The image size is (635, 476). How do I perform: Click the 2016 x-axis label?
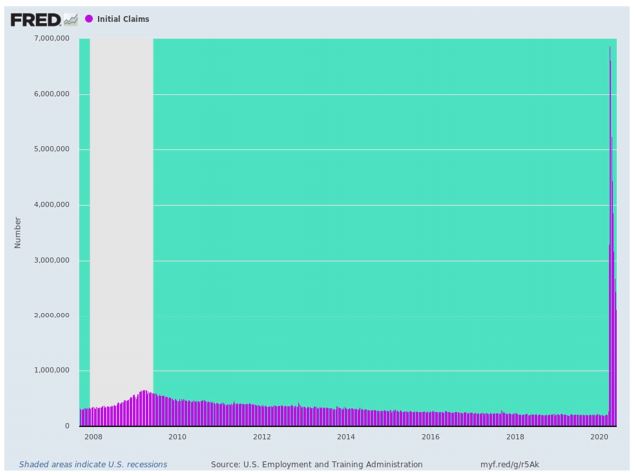click(430, 437)
